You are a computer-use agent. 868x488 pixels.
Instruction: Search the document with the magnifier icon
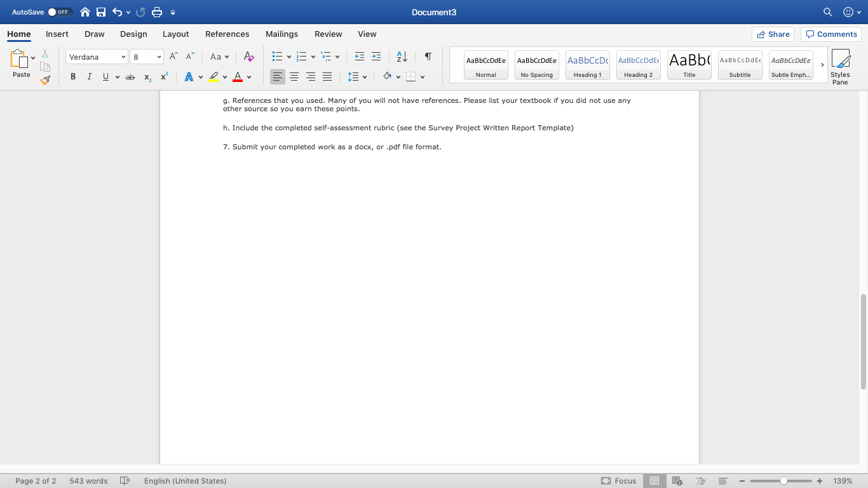(x=827, y=12)
